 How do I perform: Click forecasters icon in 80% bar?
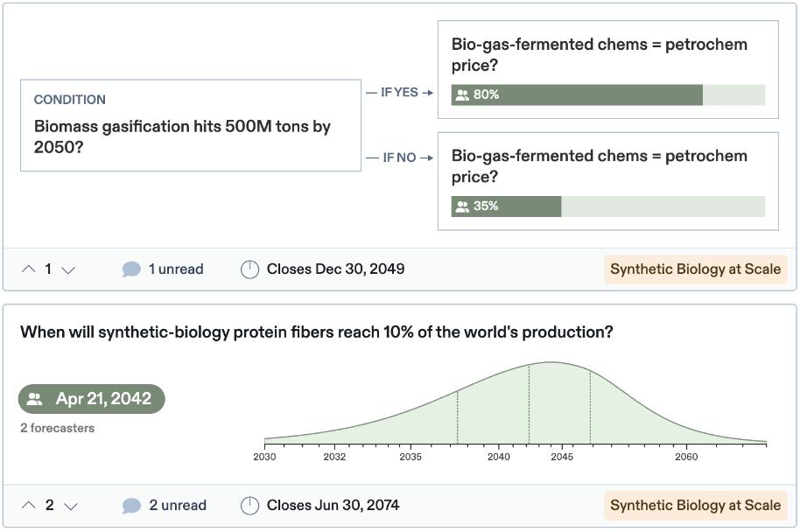462,95
